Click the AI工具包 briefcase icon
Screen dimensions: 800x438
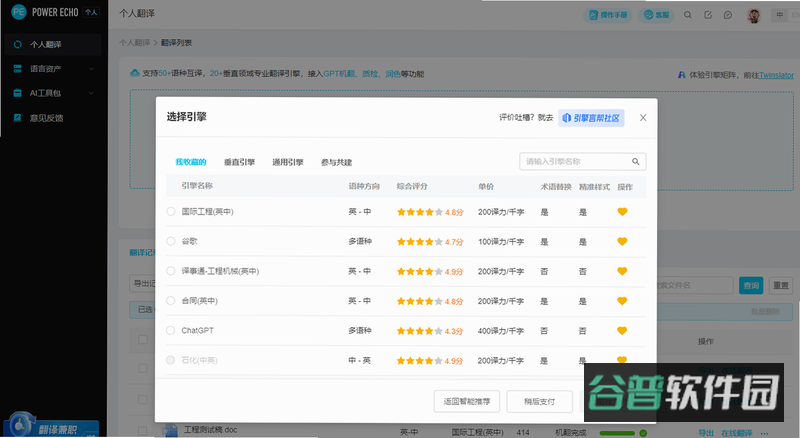coord(17,93)
